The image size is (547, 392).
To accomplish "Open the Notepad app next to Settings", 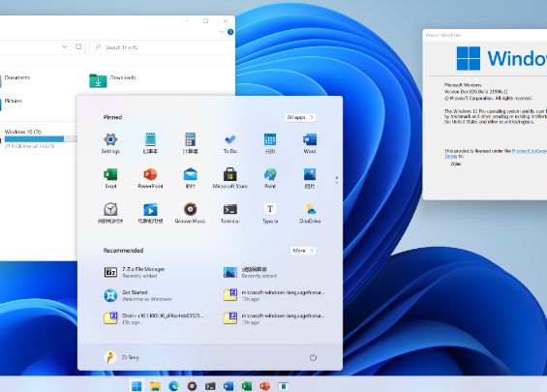I will (x=150, y=143).
